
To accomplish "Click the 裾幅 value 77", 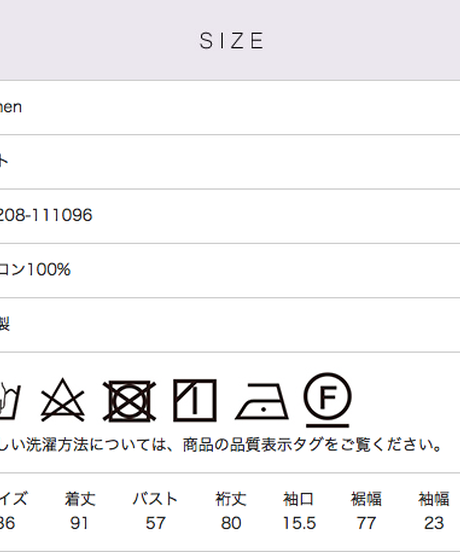I will pos(366,523).
